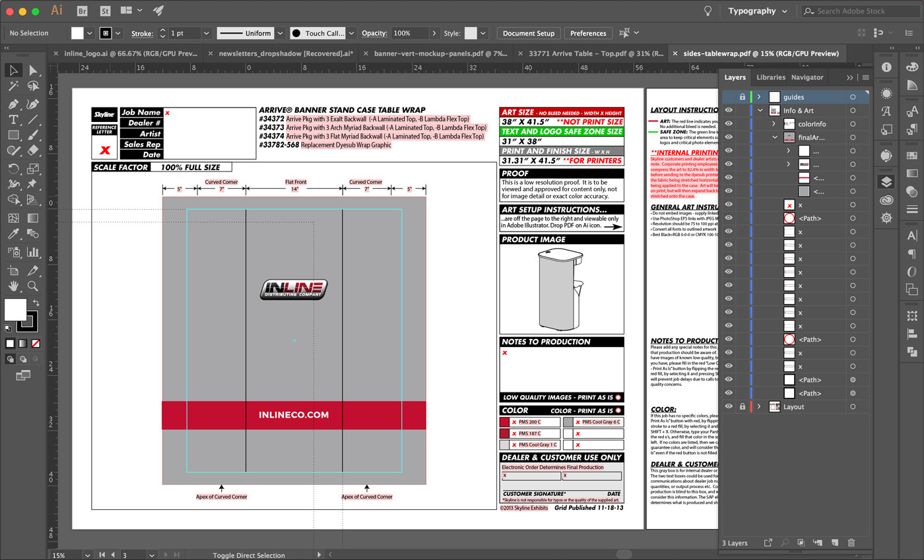Hide the finalAr... sublayer
924x560 pixels.
click(x=729, y=137)
